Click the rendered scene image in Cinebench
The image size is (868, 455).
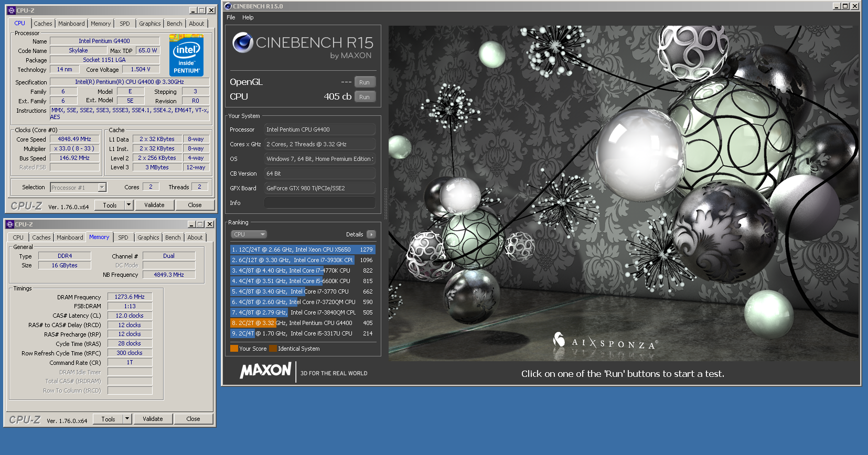624,193
